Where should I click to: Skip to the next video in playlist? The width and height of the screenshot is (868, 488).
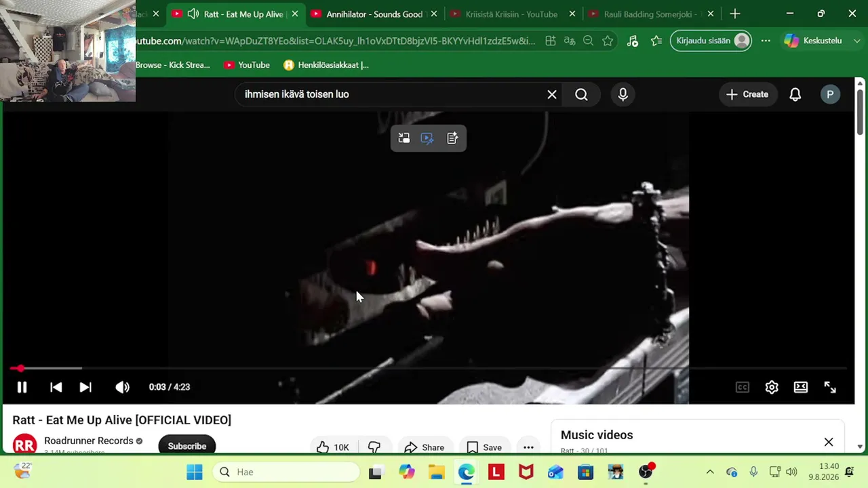[85, 387]
